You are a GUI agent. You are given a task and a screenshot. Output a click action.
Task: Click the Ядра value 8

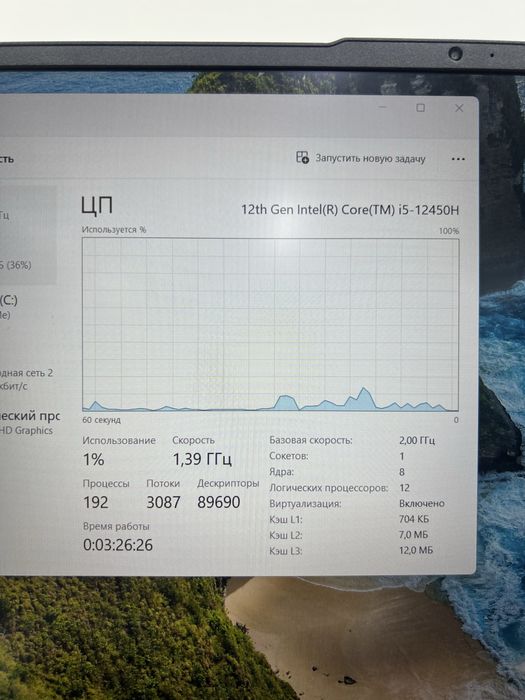[x=402, y=472]
